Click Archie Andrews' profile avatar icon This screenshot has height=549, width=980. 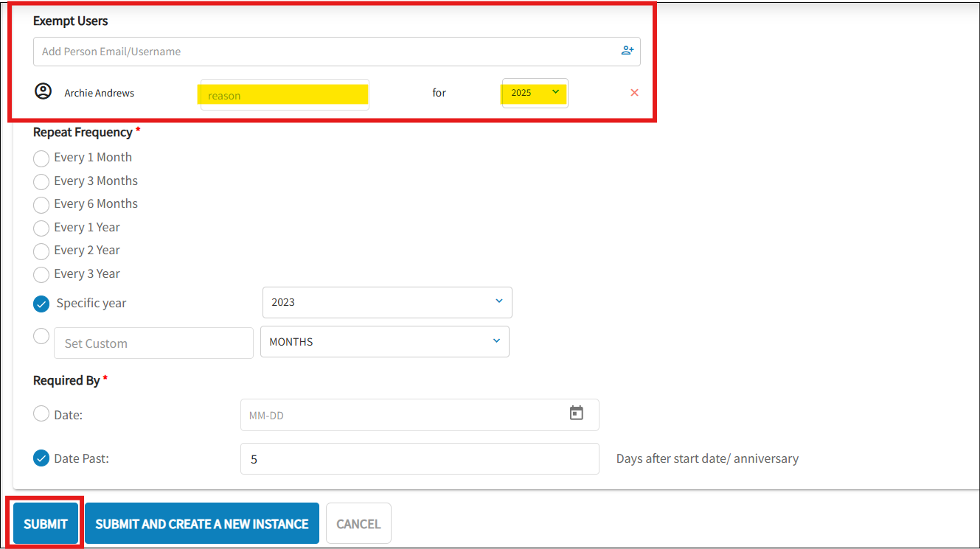[43, 91]
